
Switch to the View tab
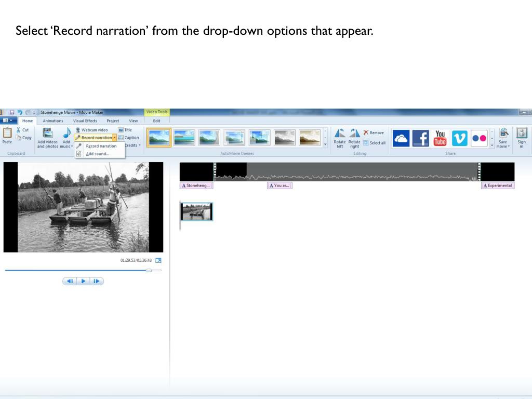(134, 121)
